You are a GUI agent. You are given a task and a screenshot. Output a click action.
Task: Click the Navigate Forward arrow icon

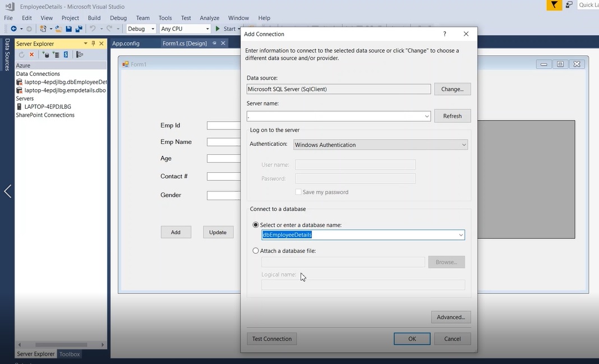point(29,29)
